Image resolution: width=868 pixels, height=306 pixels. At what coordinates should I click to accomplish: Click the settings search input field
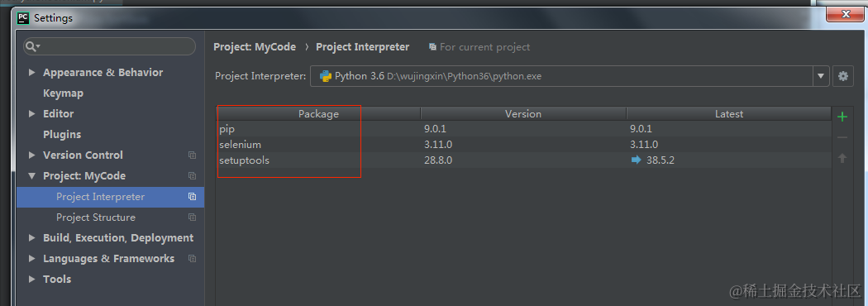coord(109,46)
